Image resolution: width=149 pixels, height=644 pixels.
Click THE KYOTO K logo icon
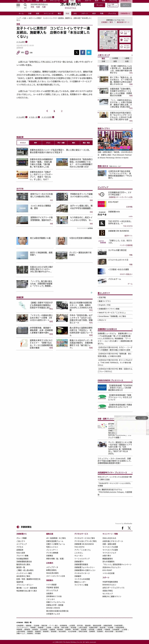pyautogui.click(x=102, y=223)
